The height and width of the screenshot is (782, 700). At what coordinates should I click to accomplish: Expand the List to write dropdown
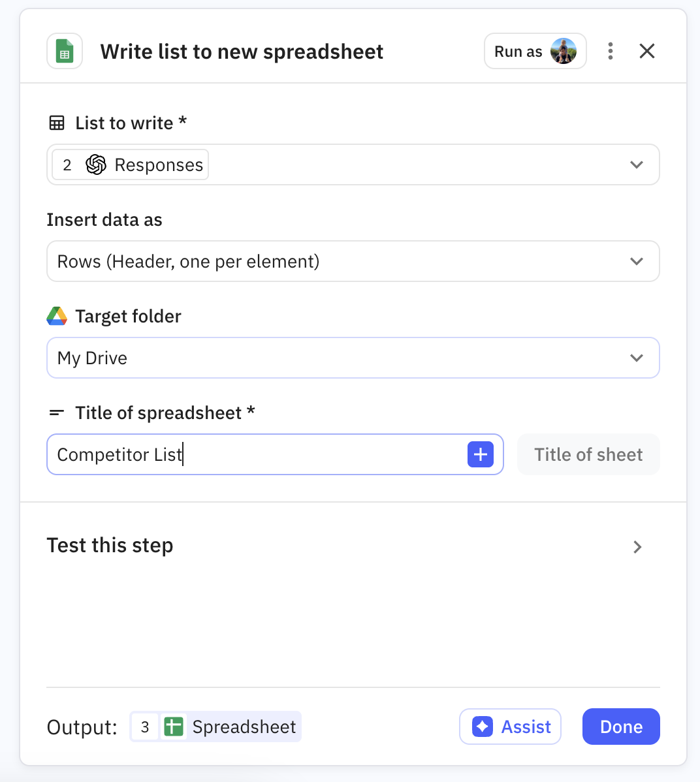coord(636,164)
